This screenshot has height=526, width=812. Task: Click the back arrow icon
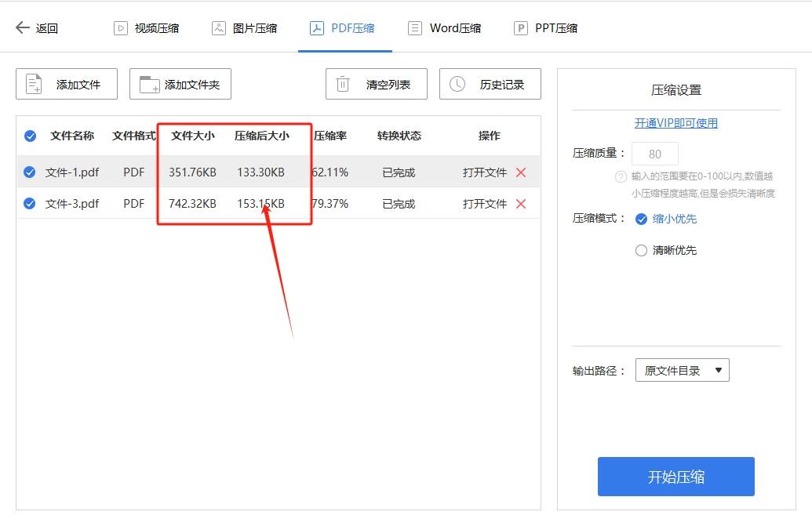click(x=22, y=27)
